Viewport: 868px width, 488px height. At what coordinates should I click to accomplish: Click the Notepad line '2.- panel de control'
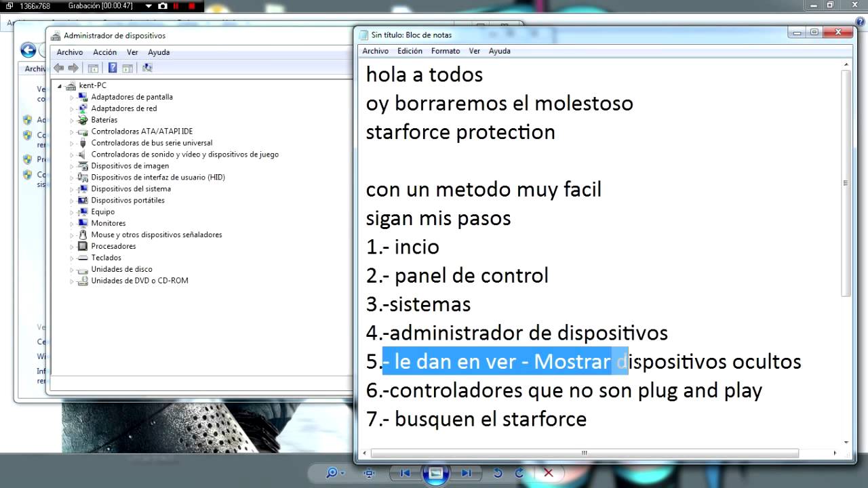coord(457,276)
